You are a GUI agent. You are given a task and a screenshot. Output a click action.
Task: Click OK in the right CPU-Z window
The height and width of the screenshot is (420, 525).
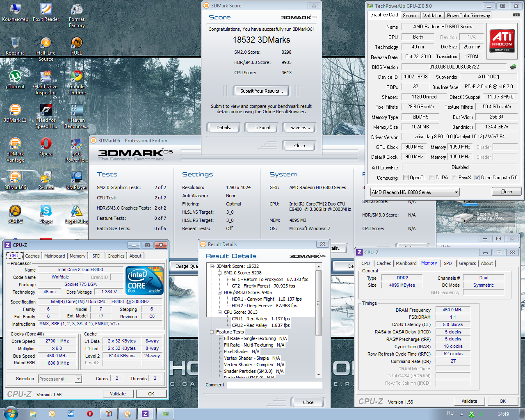502,401
